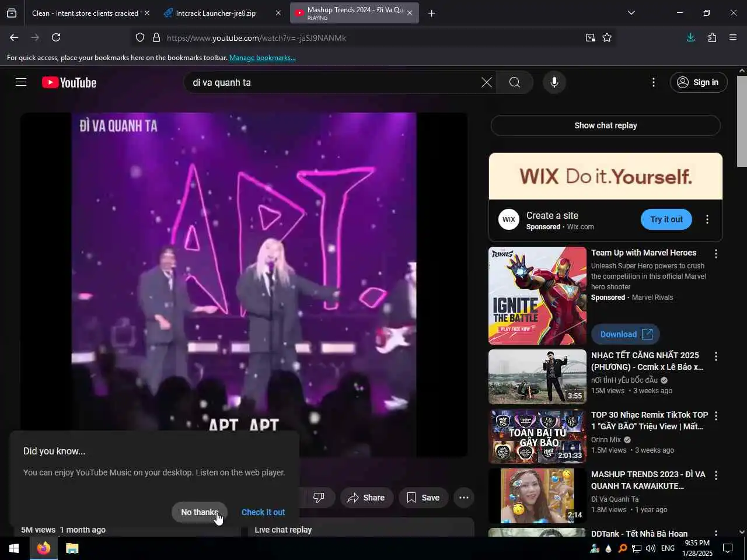
Task: Open Marvel Rivals Ignite the Battle thumbnail
Action: 537,296
